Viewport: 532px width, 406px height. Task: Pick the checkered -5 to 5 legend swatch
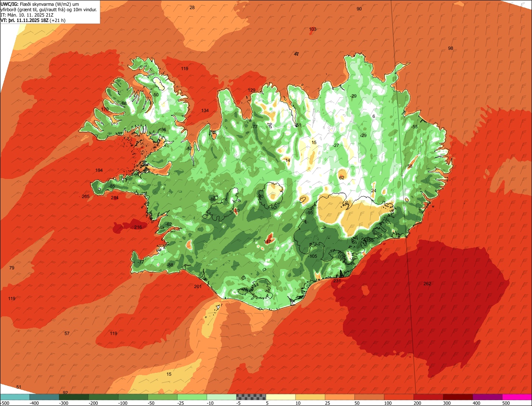click(x=251, y=397)
